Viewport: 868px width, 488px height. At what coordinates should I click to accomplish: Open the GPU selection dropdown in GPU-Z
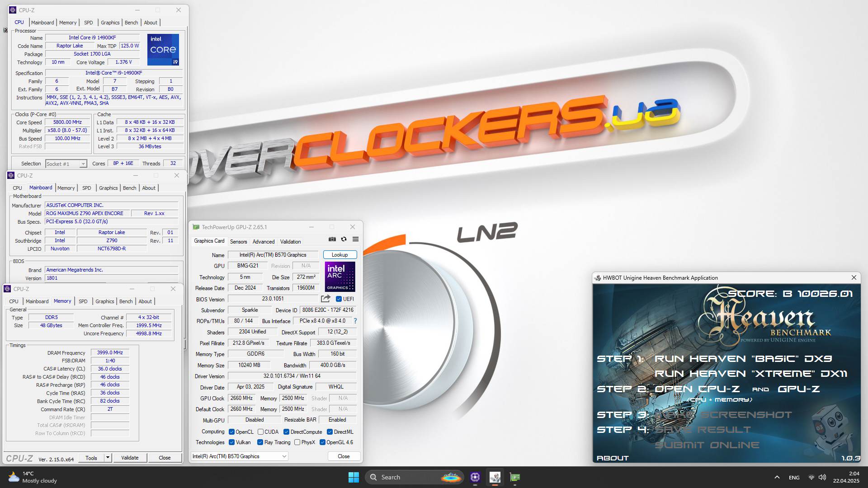(239, 456)
